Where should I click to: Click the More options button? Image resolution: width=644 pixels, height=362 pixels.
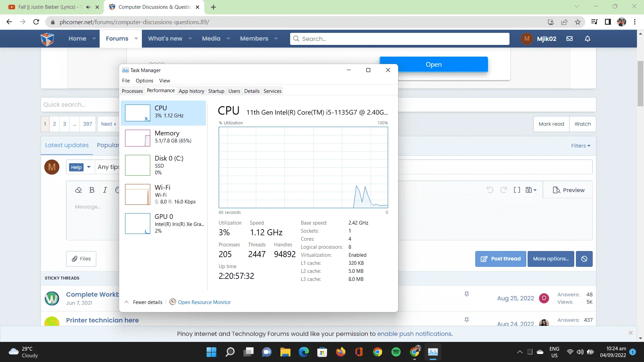pyautogui.click(x=551, y=259)
